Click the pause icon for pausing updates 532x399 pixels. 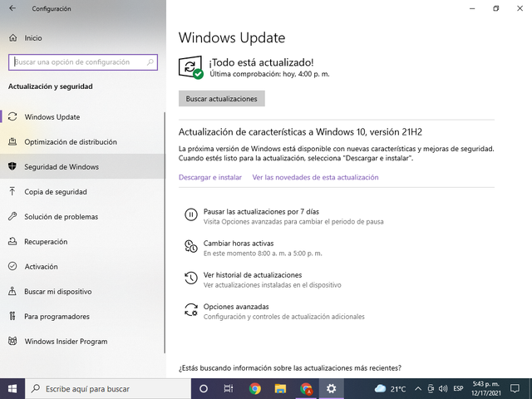(x=191, y=214)
